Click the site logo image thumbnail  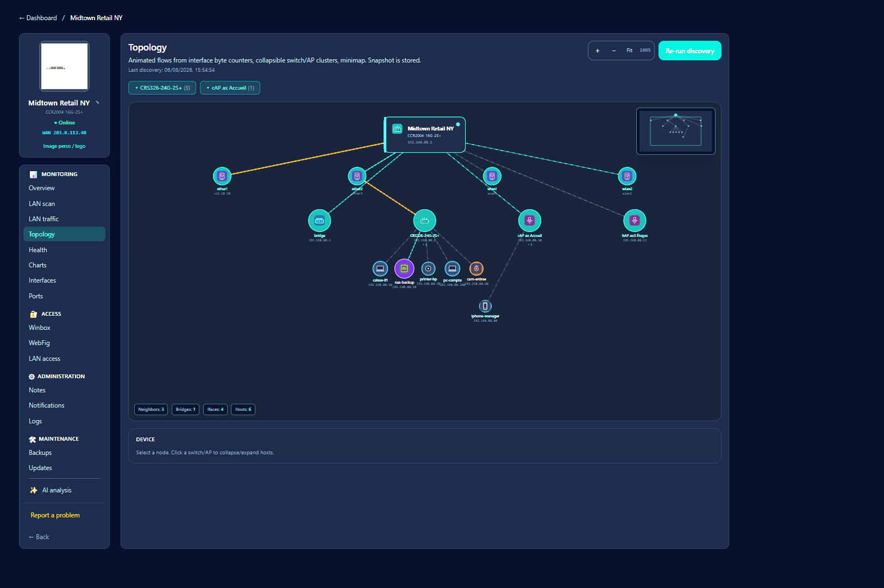(x=64, y=66)
